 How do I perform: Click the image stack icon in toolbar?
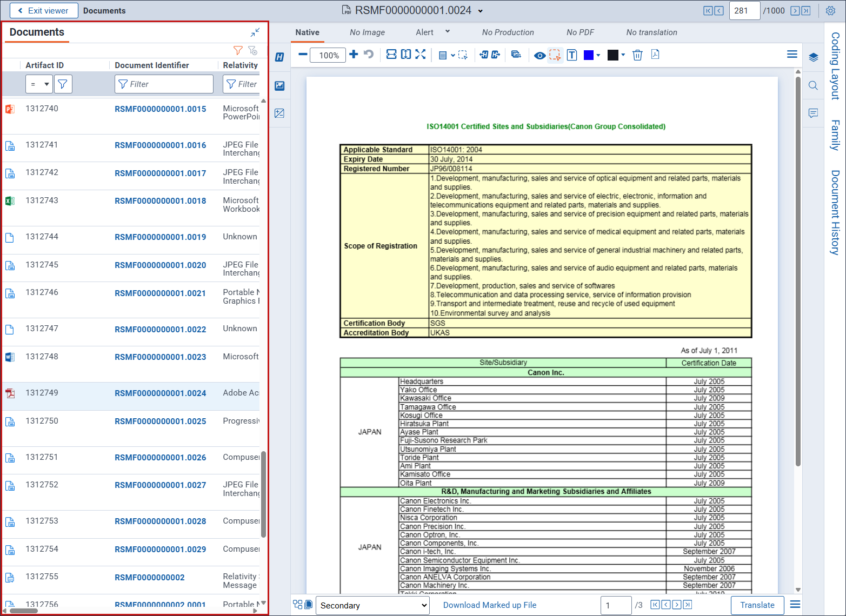click(x=516, y=55)
